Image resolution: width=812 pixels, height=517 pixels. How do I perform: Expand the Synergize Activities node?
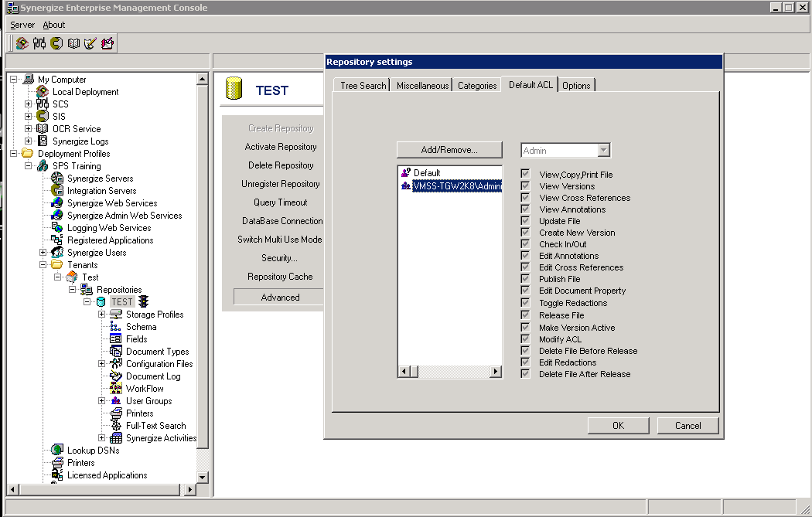click(101, 438)
